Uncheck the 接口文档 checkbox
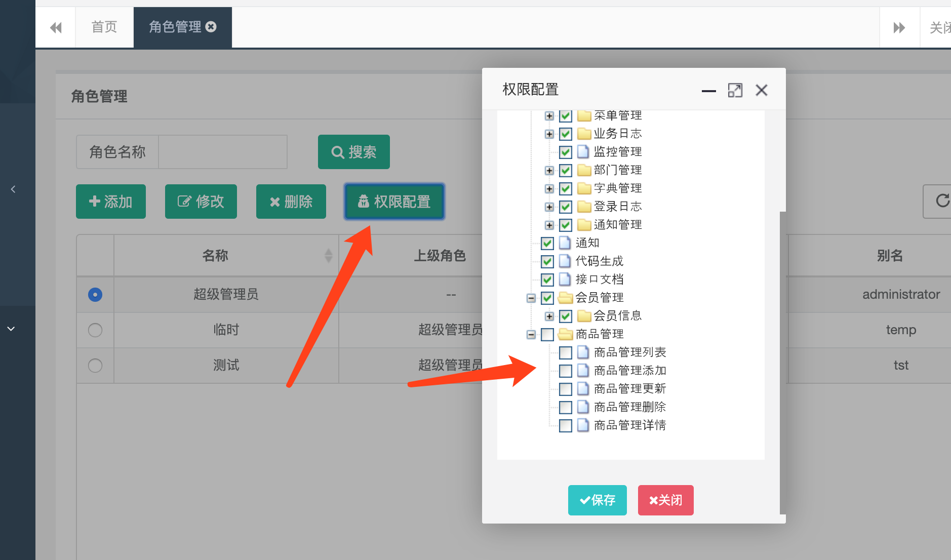The height and width of the screenshot is (560, 951). pos(547,279)
